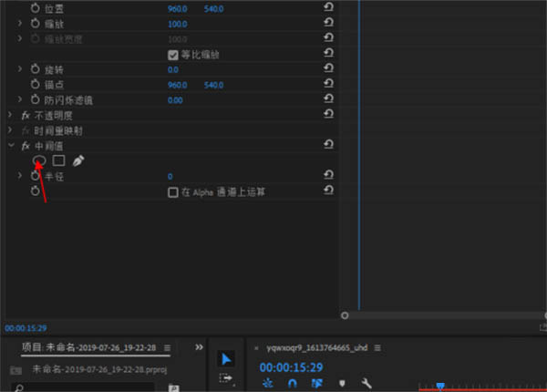Enable 在 Alpha 通道上运算 checkbox
Viewport: 547px width, 392px height.
[x=173, y=192]
